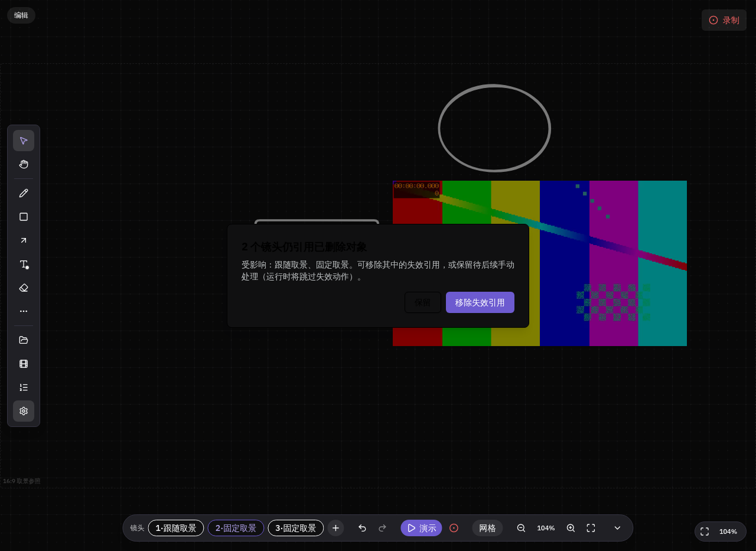
Task: Zoom out in the bottom toolbar
Action: point(521,528)
